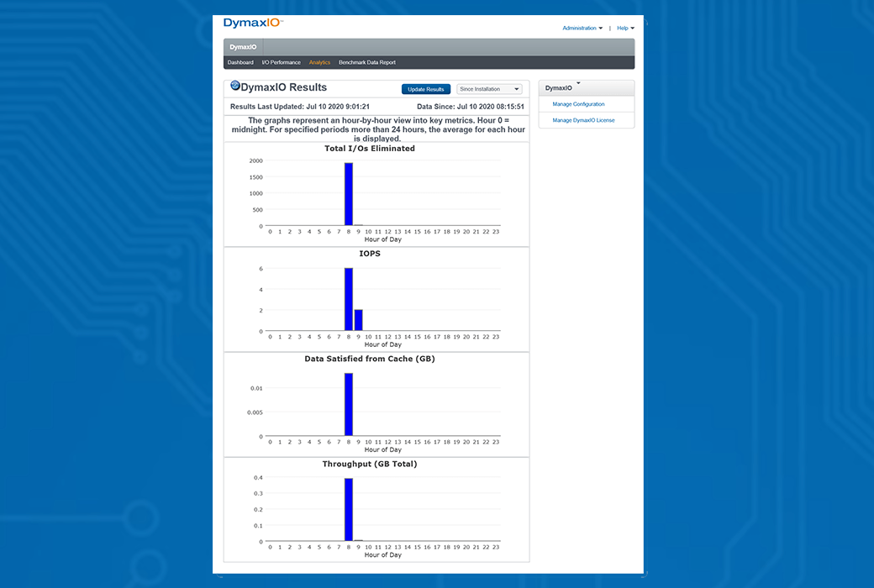This screenshot has width=874, height=588.
Task: Open the Administration dropdown menu
Action: pos(582,29)
